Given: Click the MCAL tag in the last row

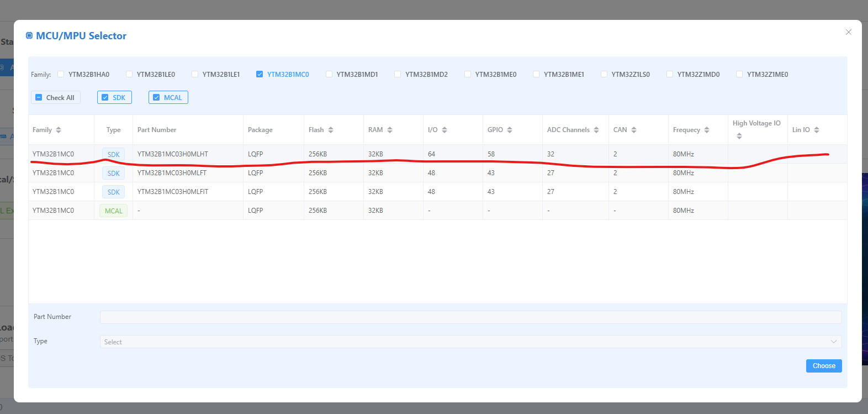Looking at the screenshot, I should [x=113, y=211].
